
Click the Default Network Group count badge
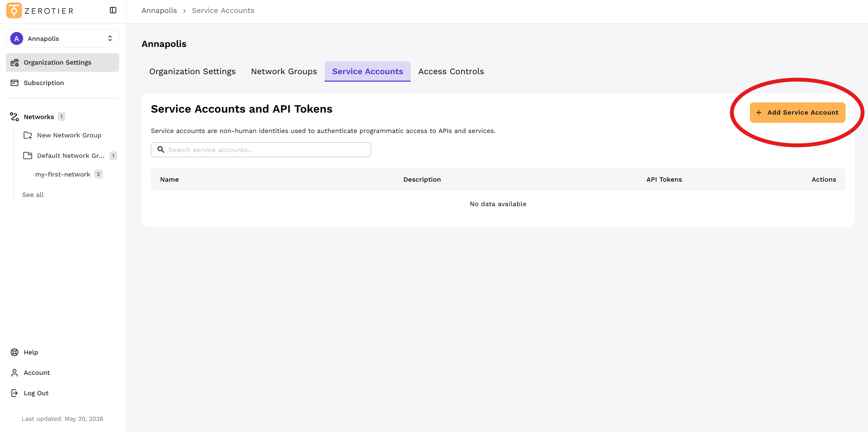113,156
